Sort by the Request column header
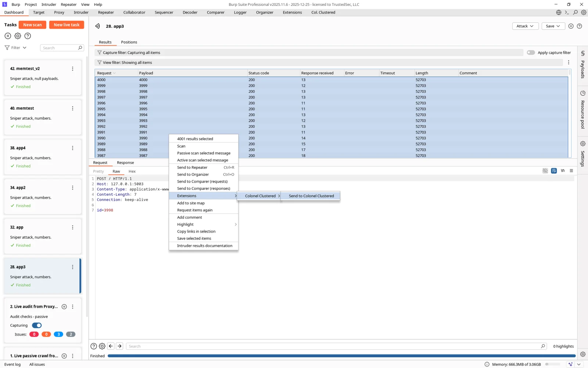The image size is (588, 368). point(116,73)
